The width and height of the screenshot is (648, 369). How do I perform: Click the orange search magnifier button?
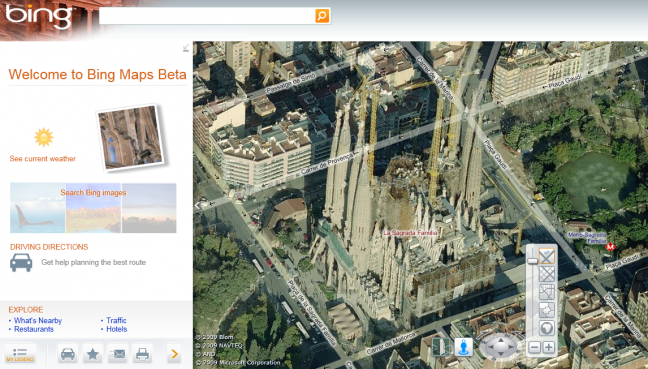(x=322, y=16)
